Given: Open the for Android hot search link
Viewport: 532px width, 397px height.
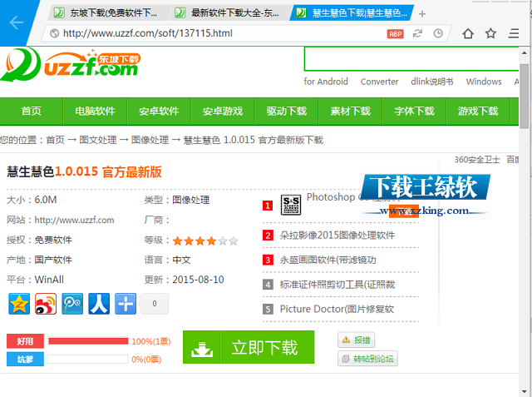Looking at the screenshot, I should pyautogui.click(x=326, y=82).
